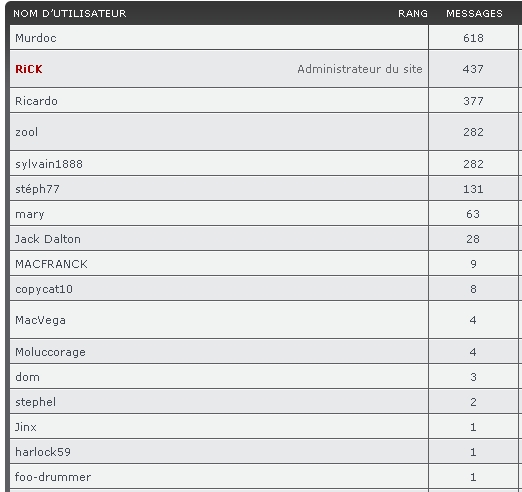This screenshot has width=522, height=492.
Task: Click the mary username
Action: (30, 214)
